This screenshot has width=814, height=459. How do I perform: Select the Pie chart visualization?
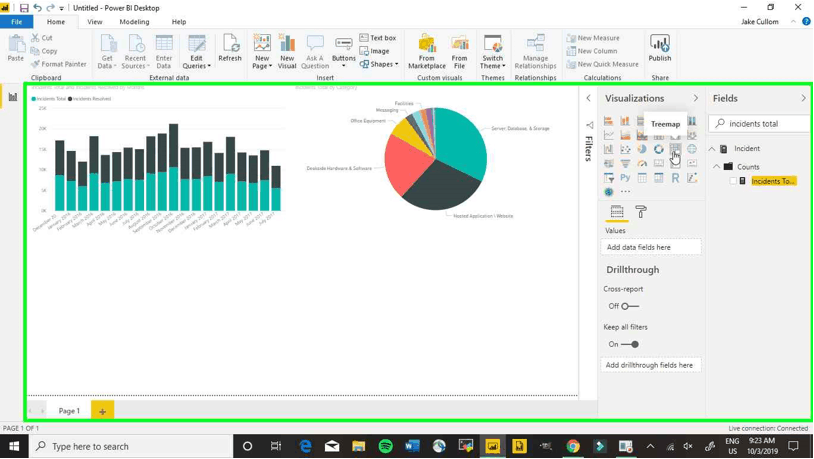point(642,149)
